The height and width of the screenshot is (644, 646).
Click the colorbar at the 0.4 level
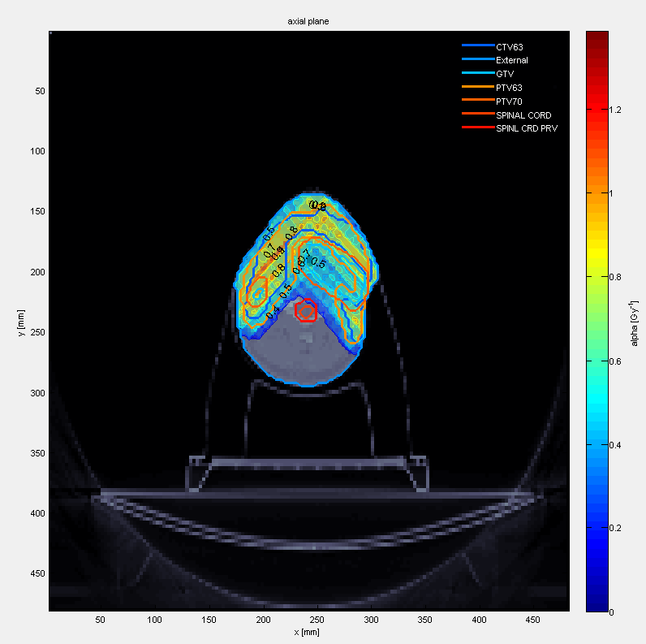point(597,444)
